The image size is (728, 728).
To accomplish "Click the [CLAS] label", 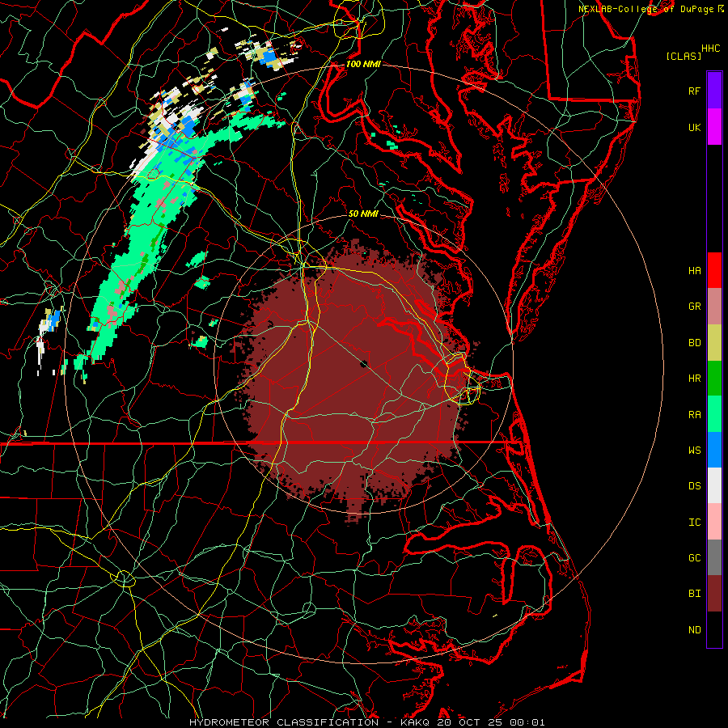I will coord(684,56).
